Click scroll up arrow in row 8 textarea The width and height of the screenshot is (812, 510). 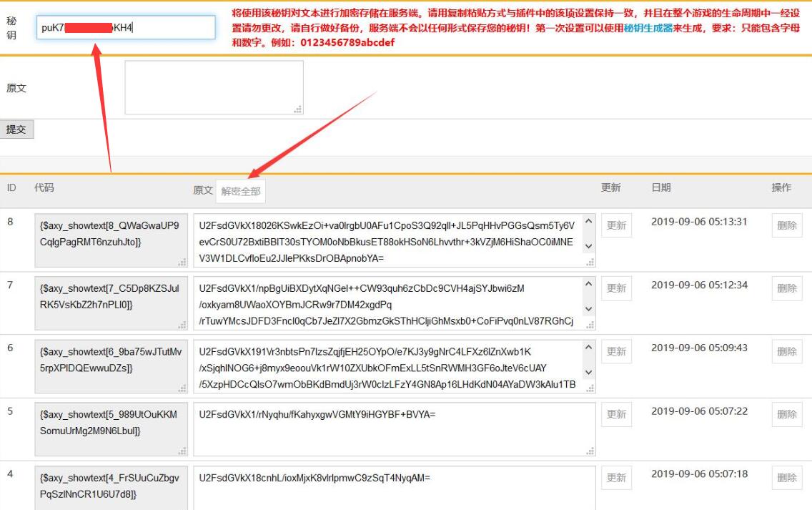click(x=588, y=221)
